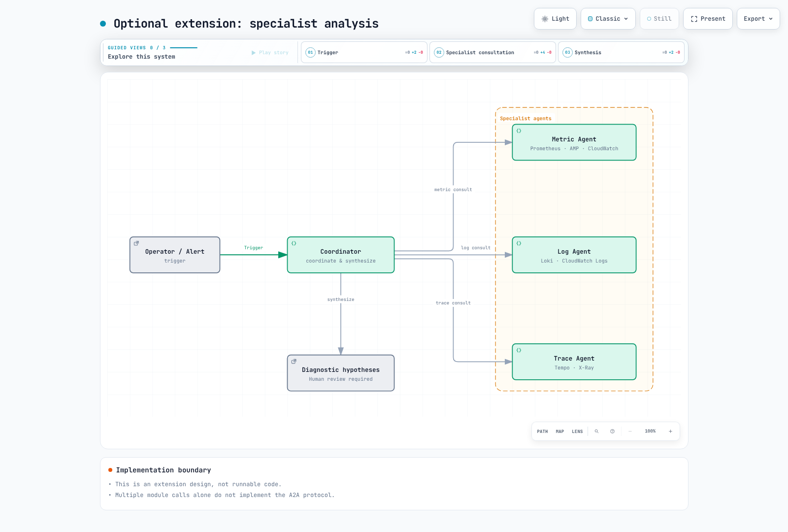
Task: Click the Play story button
Action: pyautogui.click(x=270, y=53)
